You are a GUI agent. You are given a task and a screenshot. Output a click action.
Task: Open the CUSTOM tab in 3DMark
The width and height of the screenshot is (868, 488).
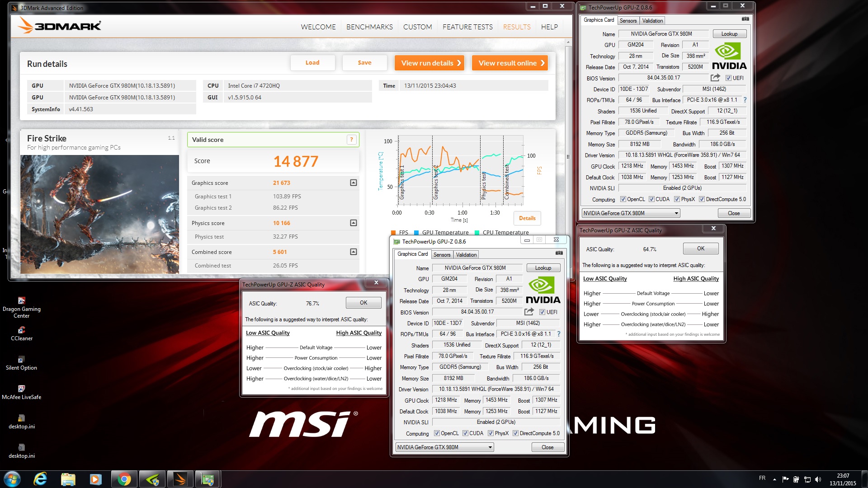[x=417, y=27]
